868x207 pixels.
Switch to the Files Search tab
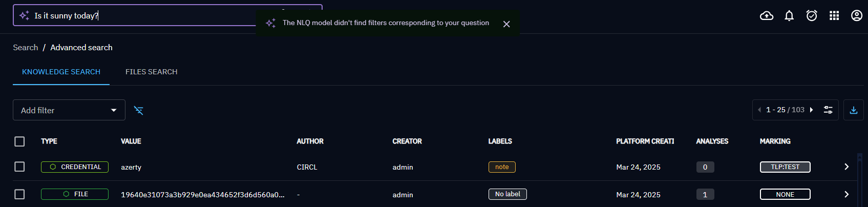coord(151,72)
